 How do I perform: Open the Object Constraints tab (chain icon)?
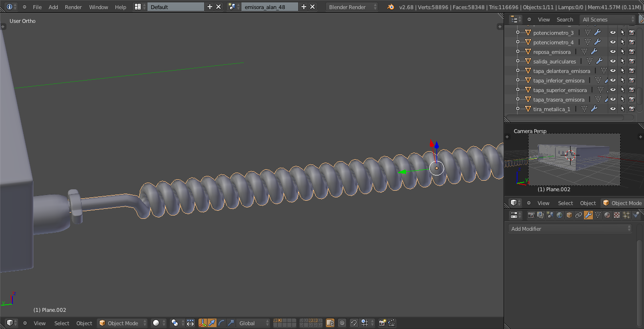tap(579, 215)
